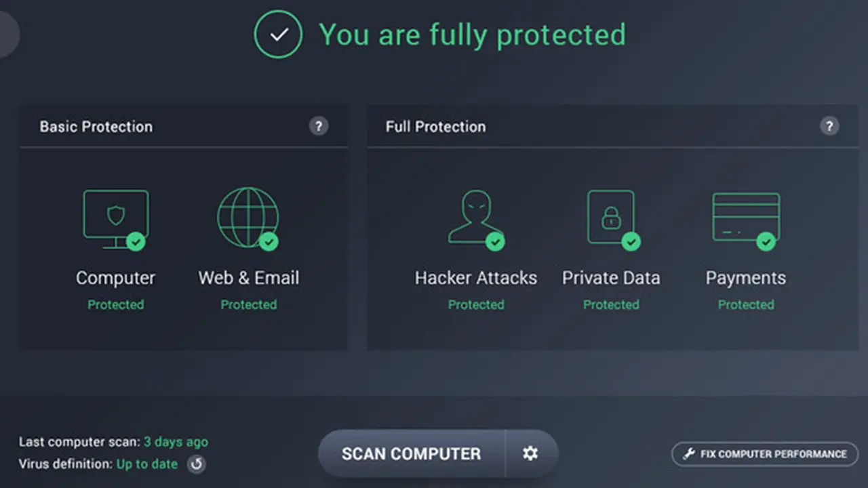Refresh virus definitions with the update icon
868x488 pixels.
tap(196, 464)
